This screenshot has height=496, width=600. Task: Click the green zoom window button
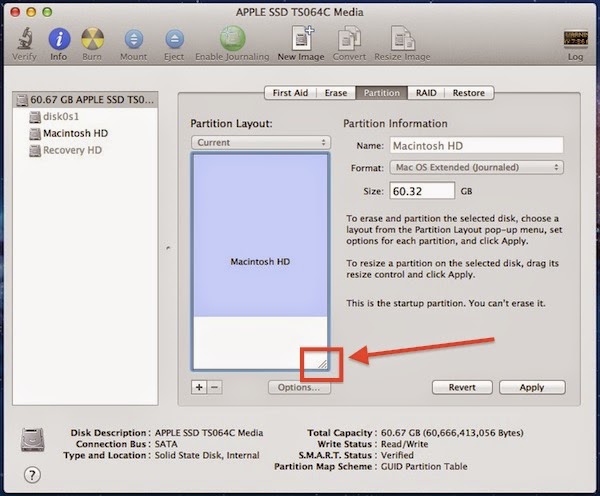(47, 12)
